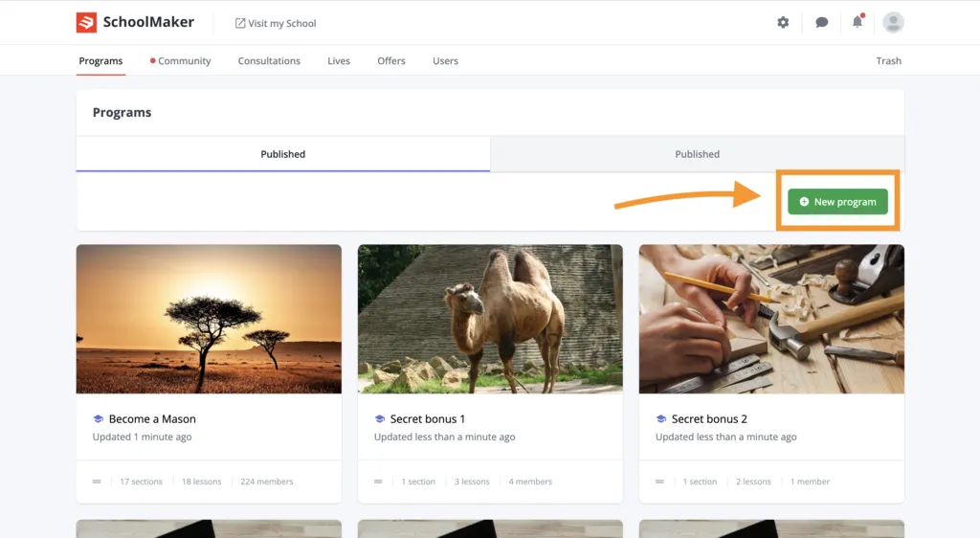Check the notifications bell icon
This screenshot has height=538, width=980.
[857, 22]
